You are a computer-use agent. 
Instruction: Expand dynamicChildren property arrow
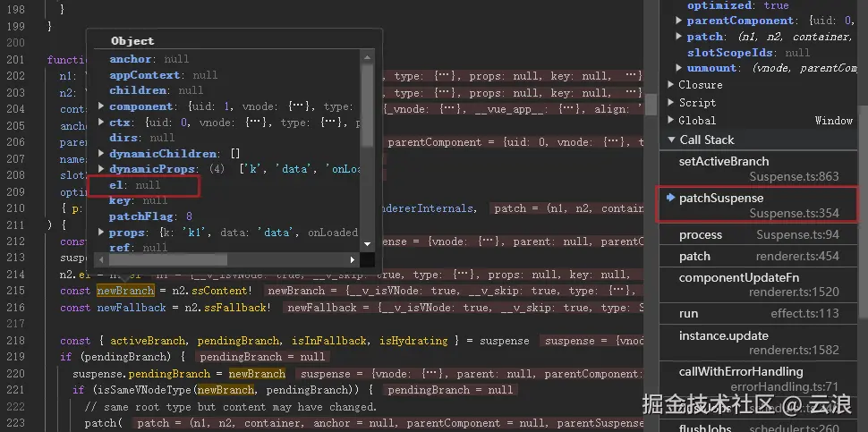[x=101, y=153]
